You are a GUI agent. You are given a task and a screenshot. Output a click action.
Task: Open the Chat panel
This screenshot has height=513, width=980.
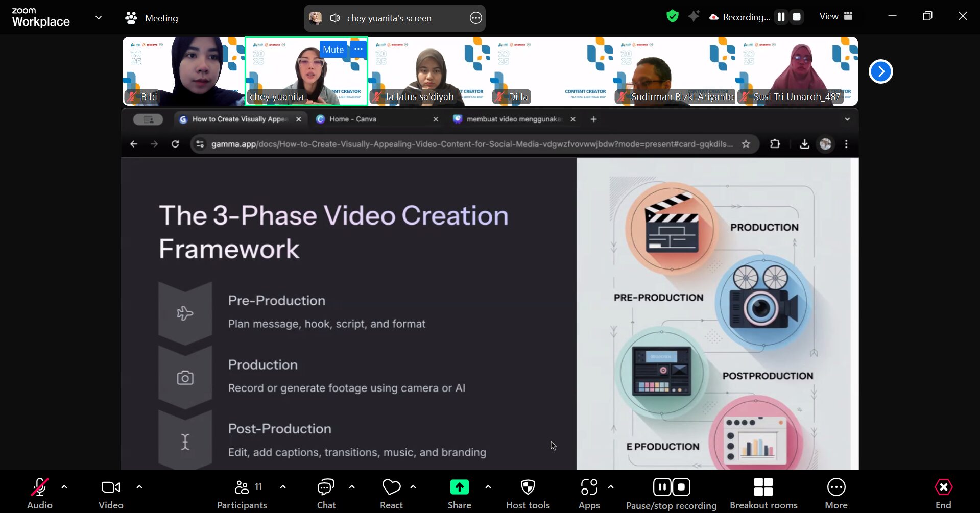(x=326, y=494)
